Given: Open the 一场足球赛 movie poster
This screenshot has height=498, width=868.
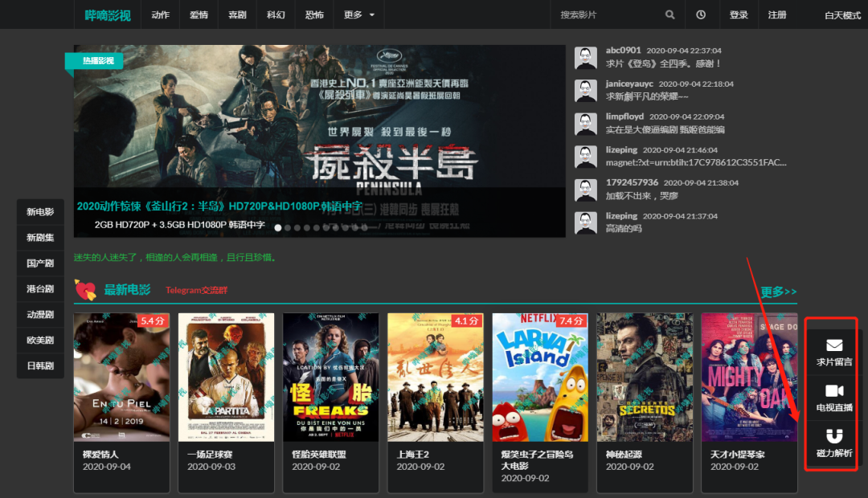Looking at the screenshot, I should click(227, 378).
